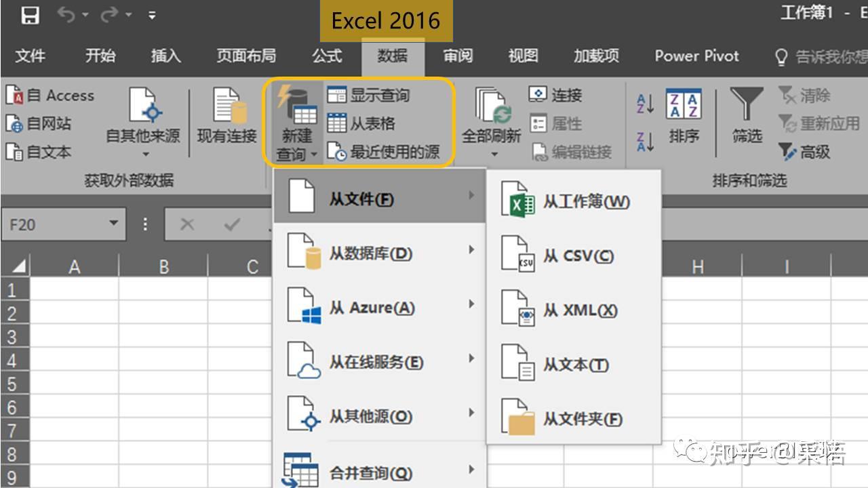868x488 pixels.
Task: Click the 新建查询 dropdown button
Action: tap(296, 124)
